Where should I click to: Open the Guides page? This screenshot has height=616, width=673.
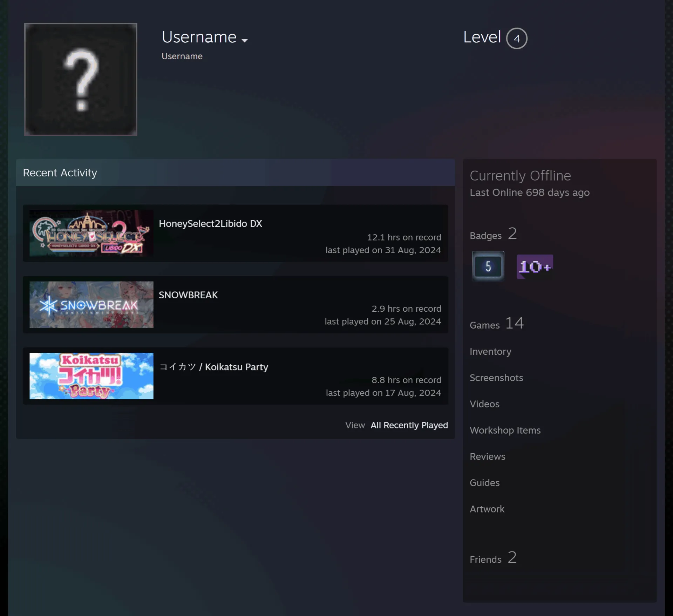pos(484,483)
